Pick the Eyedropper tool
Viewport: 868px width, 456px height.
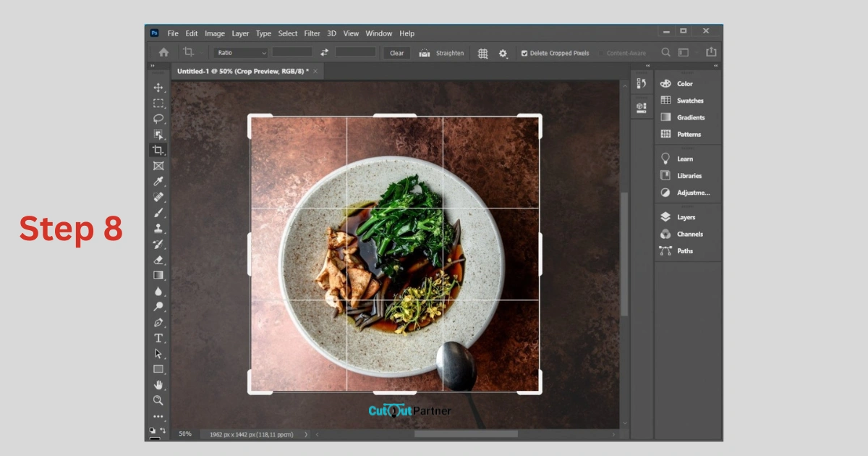tap(158, 181)
